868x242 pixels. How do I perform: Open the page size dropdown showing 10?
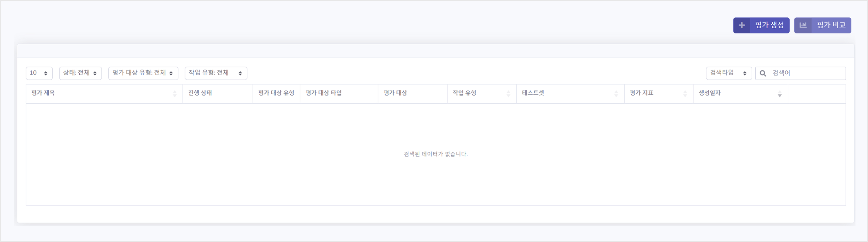click(x=39, y=73)
